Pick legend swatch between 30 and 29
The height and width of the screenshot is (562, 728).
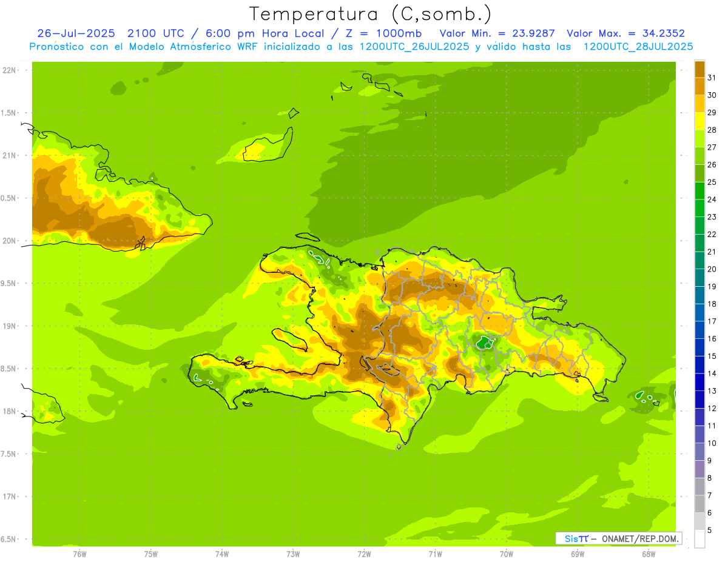699,104
